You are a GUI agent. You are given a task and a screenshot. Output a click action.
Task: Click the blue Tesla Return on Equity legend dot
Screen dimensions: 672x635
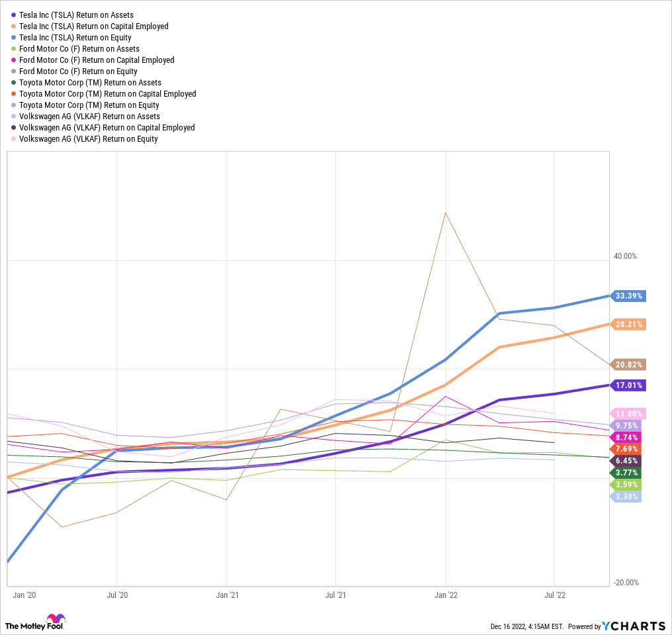click(x=13, y=38)
